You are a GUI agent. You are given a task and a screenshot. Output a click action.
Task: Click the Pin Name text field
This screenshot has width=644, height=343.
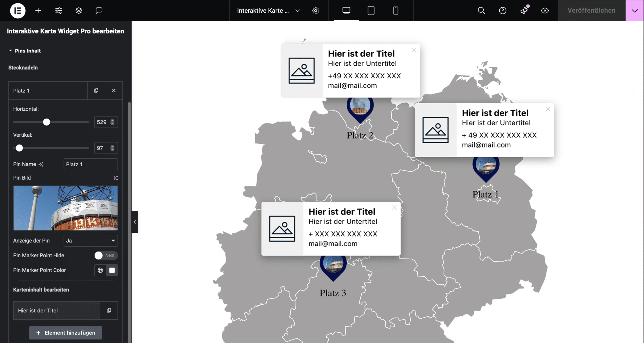91,164
